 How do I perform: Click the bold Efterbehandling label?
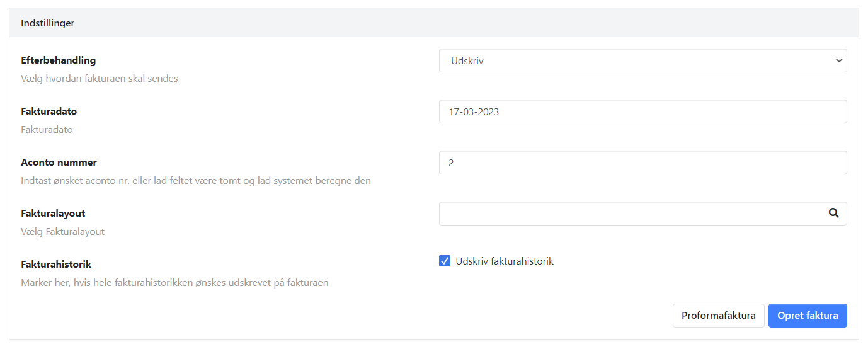coord(59,60)
